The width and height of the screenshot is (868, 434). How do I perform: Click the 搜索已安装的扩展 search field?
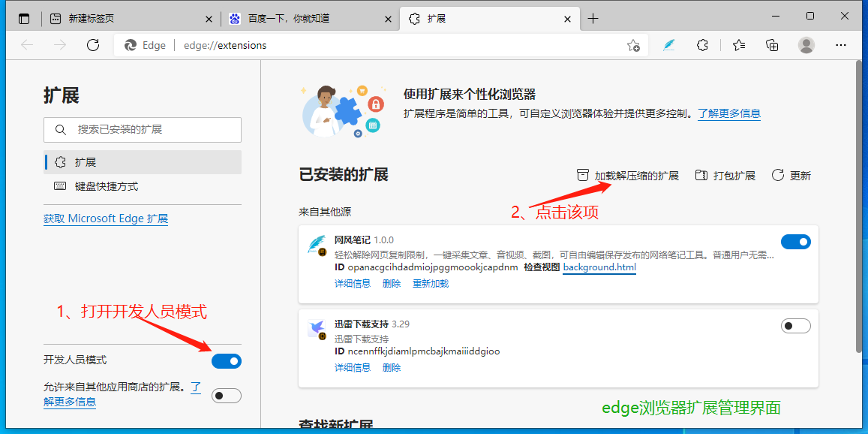[143, 130]
